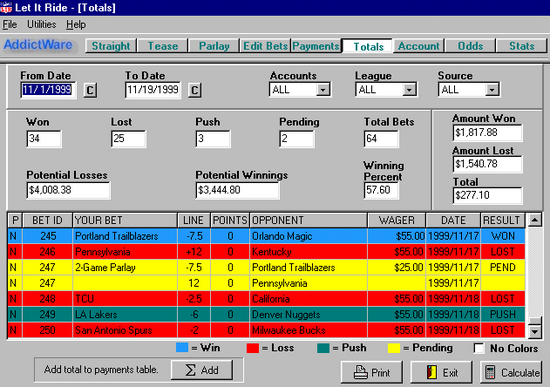The height and width of the screenshot is (387, 550).
Task: Click the sigma icon on Add button
Action: pos(190,370)
